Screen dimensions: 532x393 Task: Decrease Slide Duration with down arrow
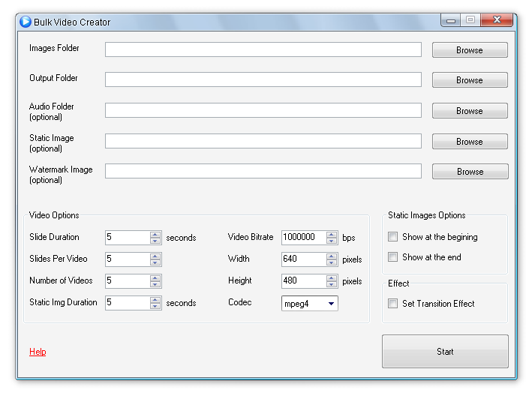pos(155,241)
